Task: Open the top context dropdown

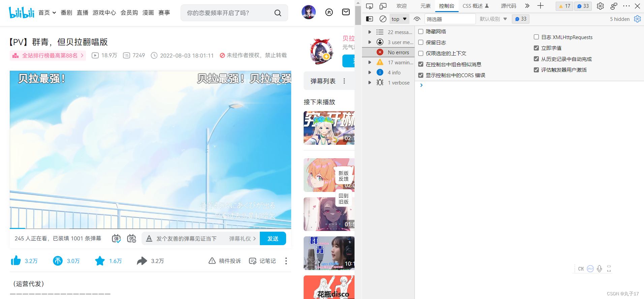Action: 399,19
